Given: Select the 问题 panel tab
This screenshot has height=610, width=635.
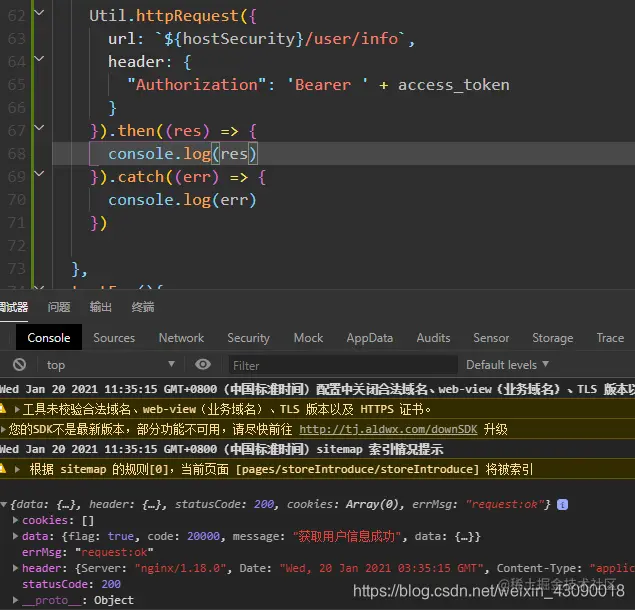Looking at the screenshot, I should coord(59,307).
